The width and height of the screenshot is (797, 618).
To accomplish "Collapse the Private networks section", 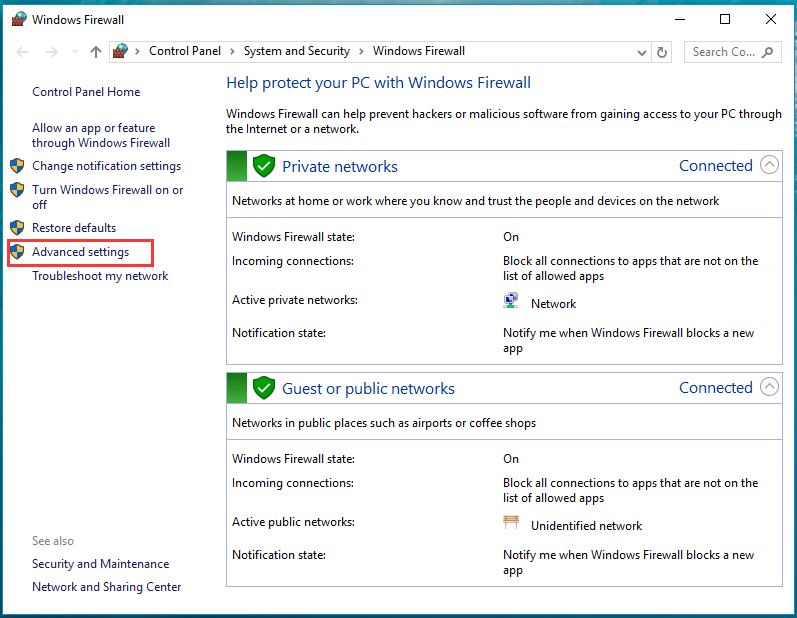I will pyautogui.click(x=769, y=166).
